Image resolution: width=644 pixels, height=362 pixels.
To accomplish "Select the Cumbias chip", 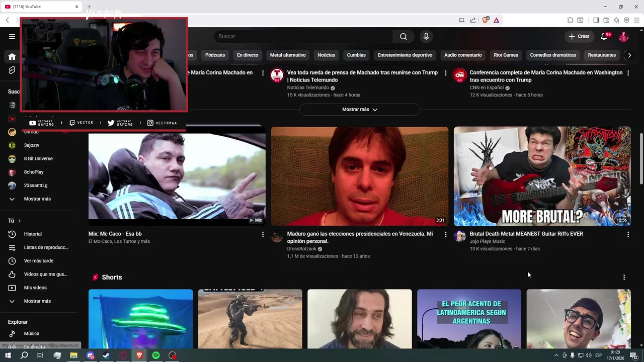I will click(x=356, y=55).
